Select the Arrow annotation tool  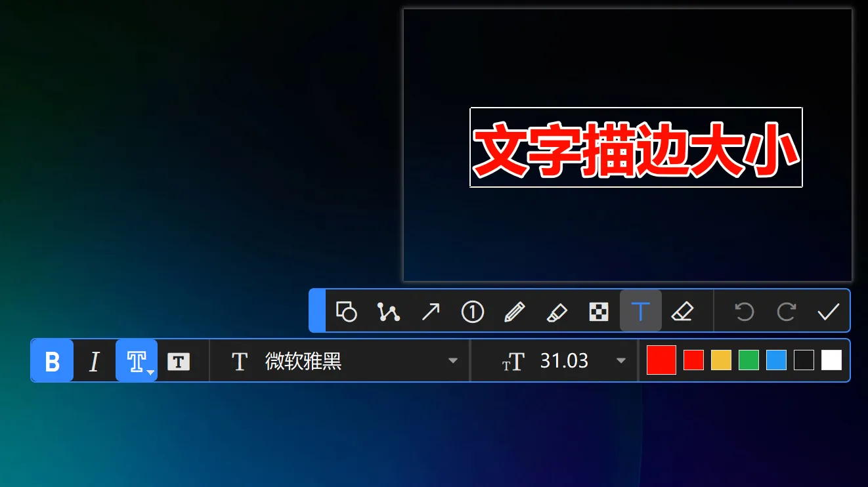[x=431, y=311]
